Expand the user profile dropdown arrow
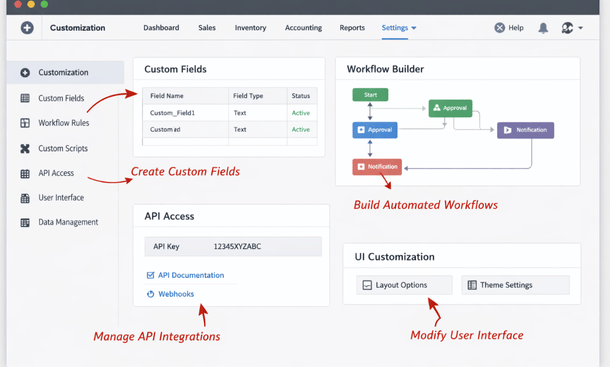Viewport: 610px width, 367px height. [580, 28]
